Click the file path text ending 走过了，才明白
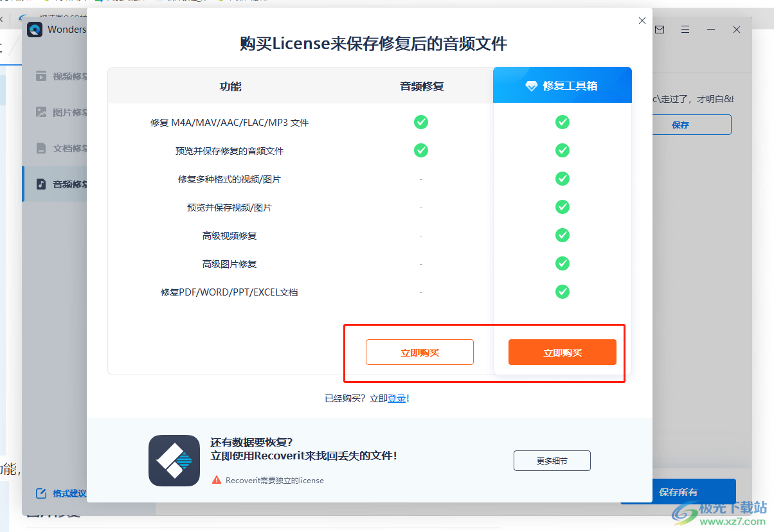 [692, 99]
